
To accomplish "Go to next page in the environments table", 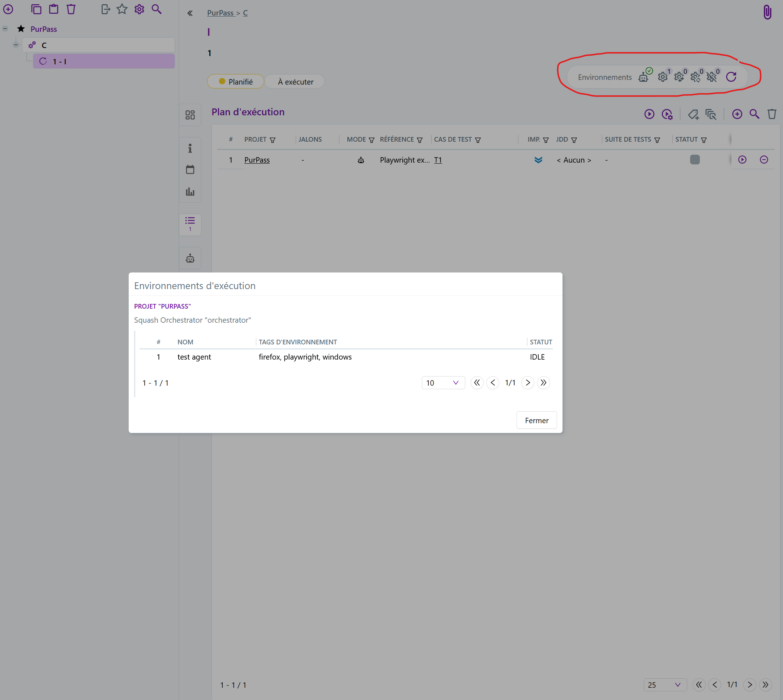I will pyautogui.click(x=527, y=383).
